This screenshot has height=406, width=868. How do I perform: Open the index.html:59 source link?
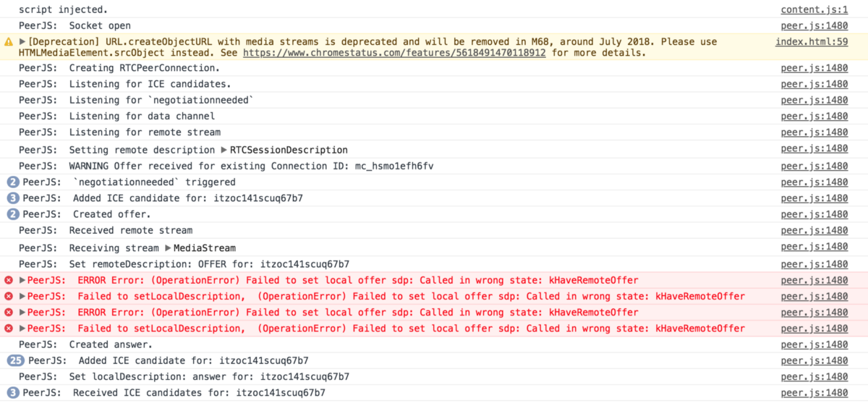(x=811, y=42)
